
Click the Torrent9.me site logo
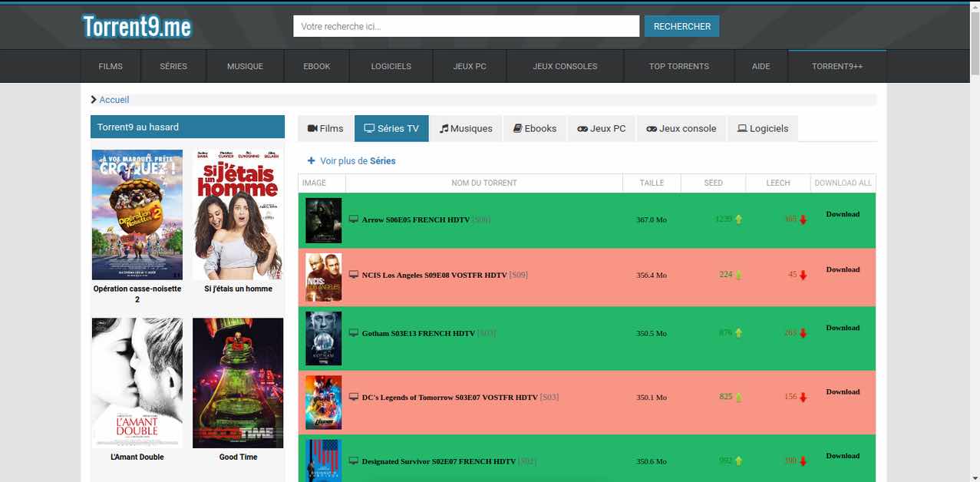point(137,26)
